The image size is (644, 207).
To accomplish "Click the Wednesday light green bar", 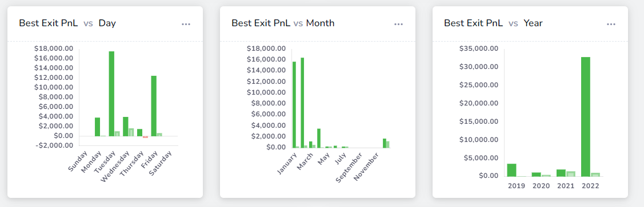I will point(131,132).
